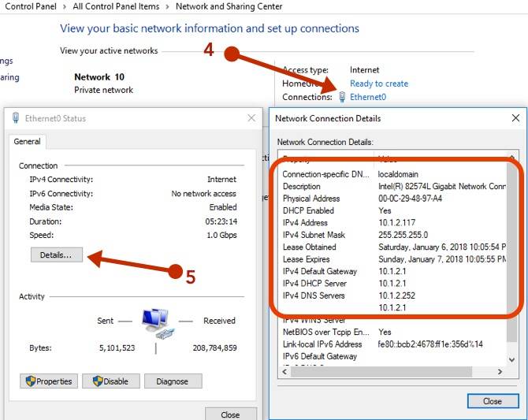This screenshot has width=528, height=420.
Task: Click the horizontal scroll right arrow in details
Action: coord(500,371)
